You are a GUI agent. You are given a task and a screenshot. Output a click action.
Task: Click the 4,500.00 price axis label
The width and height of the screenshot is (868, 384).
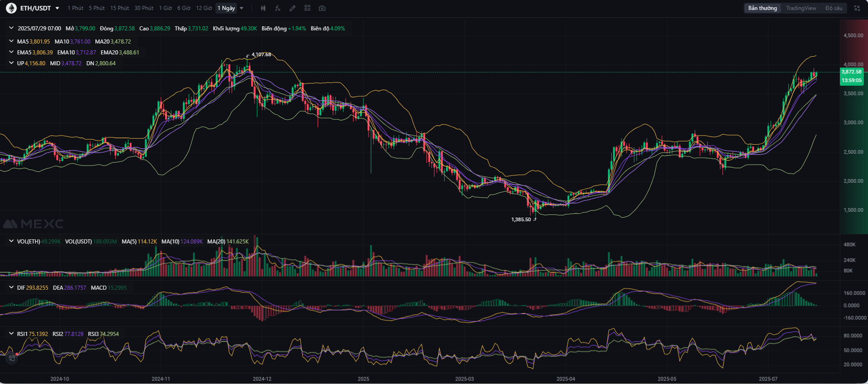pyautogui.click(x=853, y=35)
